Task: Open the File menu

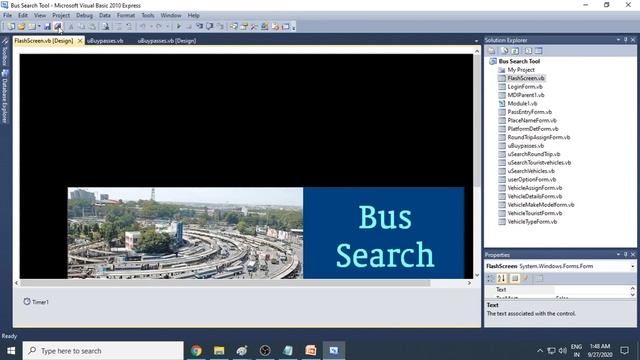Action: pos(7,16)
